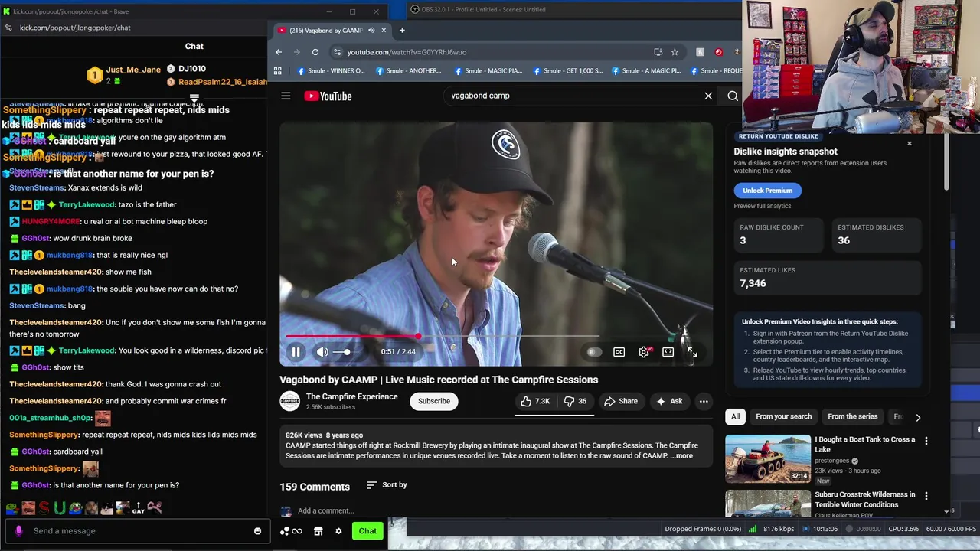Enter fullscreen video mode
This screenshot has width=980, height=551.
pyautogui.click(x=692, y=352)
